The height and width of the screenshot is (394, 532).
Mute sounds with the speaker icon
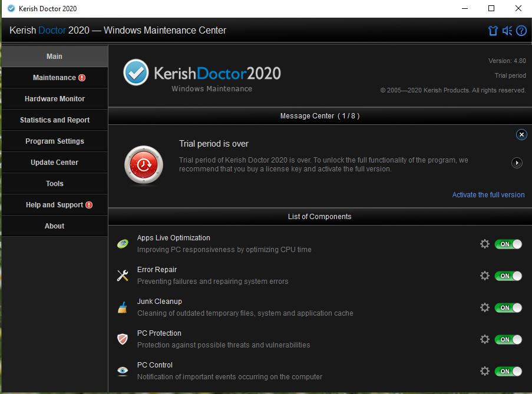pos(507,31)
